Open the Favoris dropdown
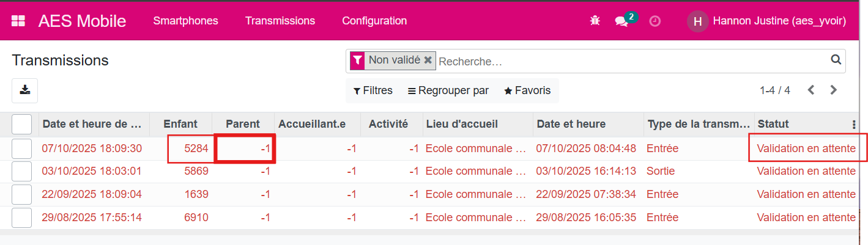Viewport: 868px width, 245px height. click(x=527, y=90)
